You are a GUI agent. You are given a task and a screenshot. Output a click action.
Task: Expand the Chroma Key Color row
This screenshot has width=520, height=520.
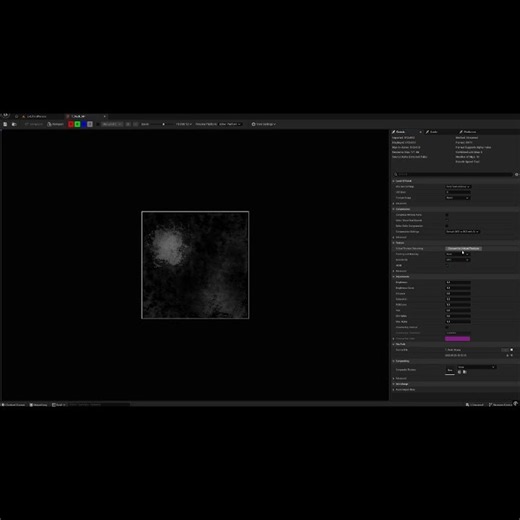tap(394, 339)
